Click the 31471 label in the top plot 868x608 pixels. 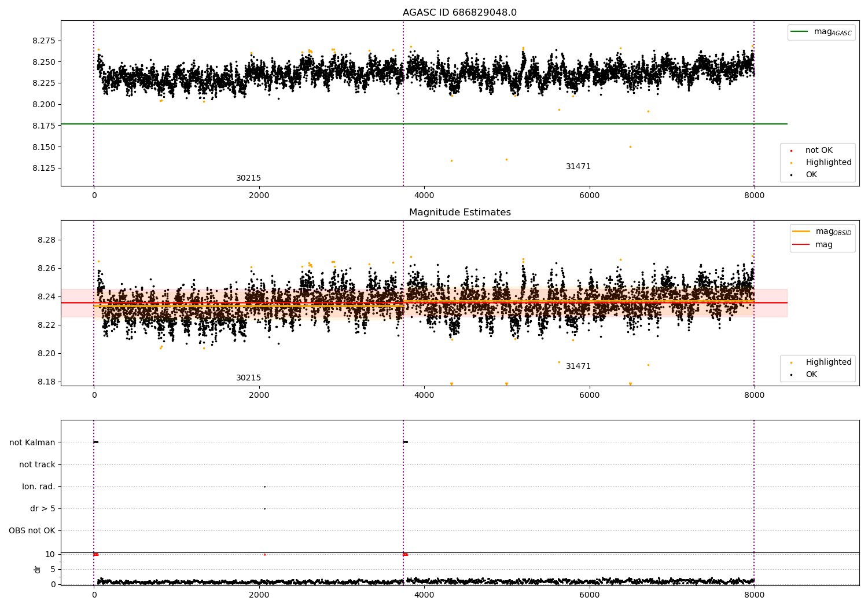pos(578,167)
